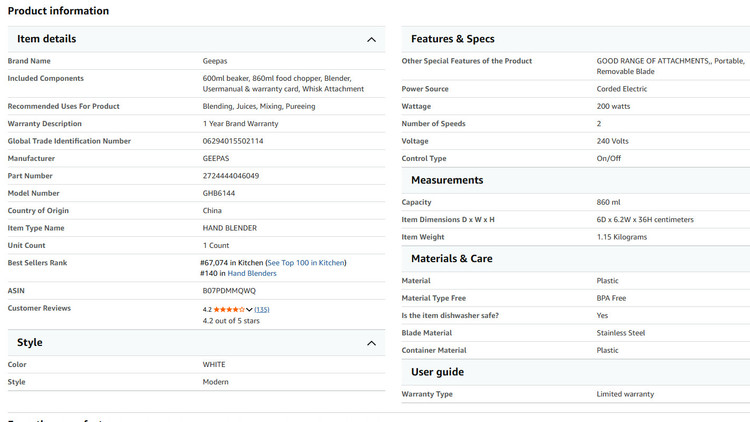Select the item type HAND BLENDER
750x422 pixels.
(x=230, y=228)
